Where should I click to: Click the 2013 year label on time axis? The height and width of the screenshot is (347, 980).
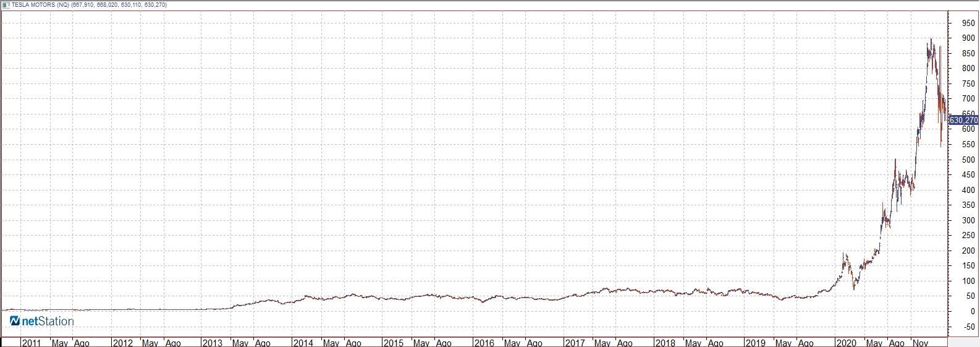213,342
